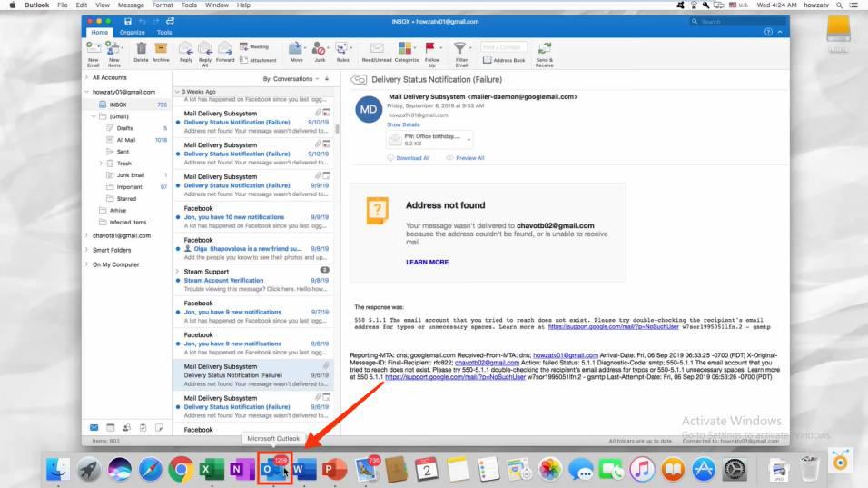The width and height of the screenshot is (868, 488).
Task: Click the Forward icon in the toolbar
Action: tap(225, 49)
